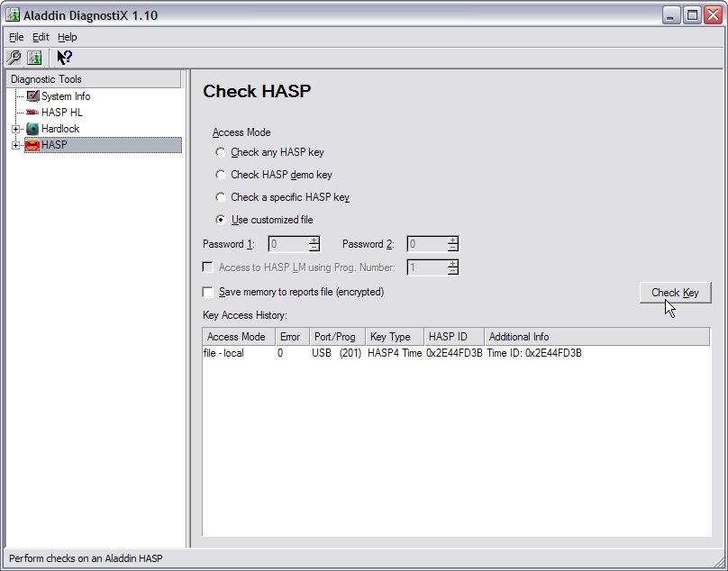Image resolution: width=728 pixels, height=571 pixels.
Task: Click the HASP ID column header
Action: tap(453, 337)
